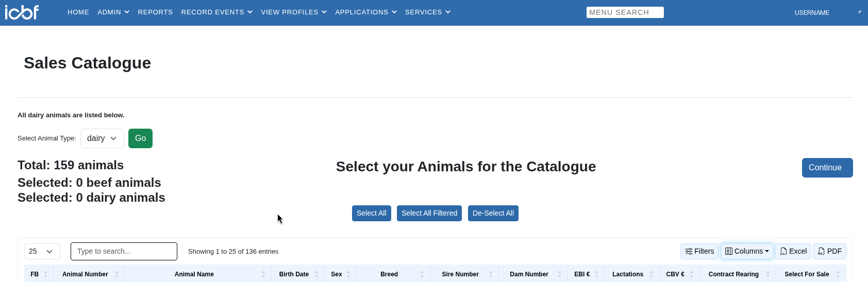Sort by the Animal Name column
This screenshot has width=868, height=282.
coord(198,274)
